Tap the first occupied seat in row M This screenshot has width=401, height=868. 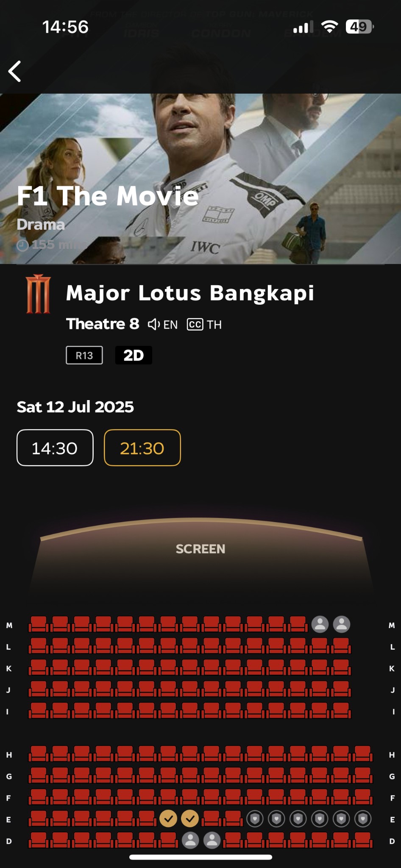tap(320, 624)
